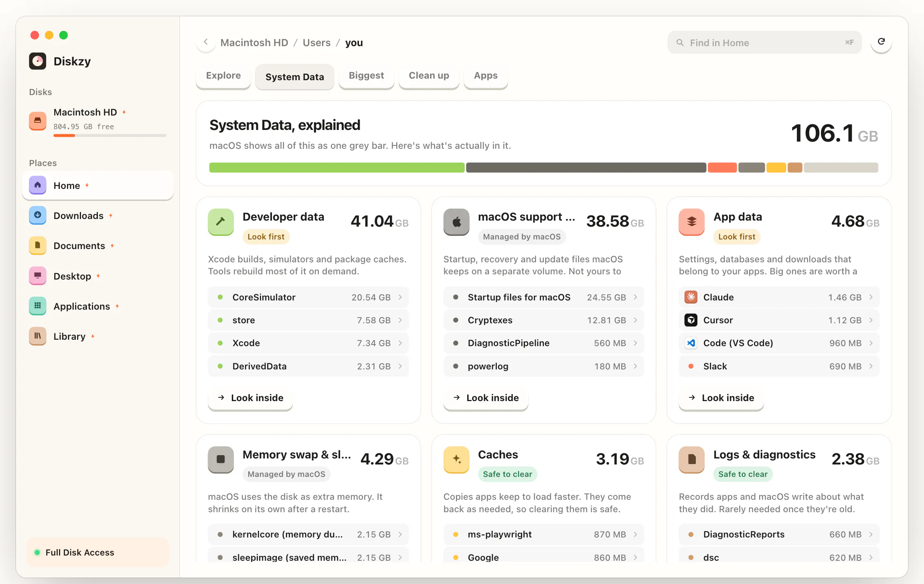The height and width of the screenshot is (584, 924).
Task: Navigate to Macintosh HD in breadcrumb
Action: [x=254, y=43]
